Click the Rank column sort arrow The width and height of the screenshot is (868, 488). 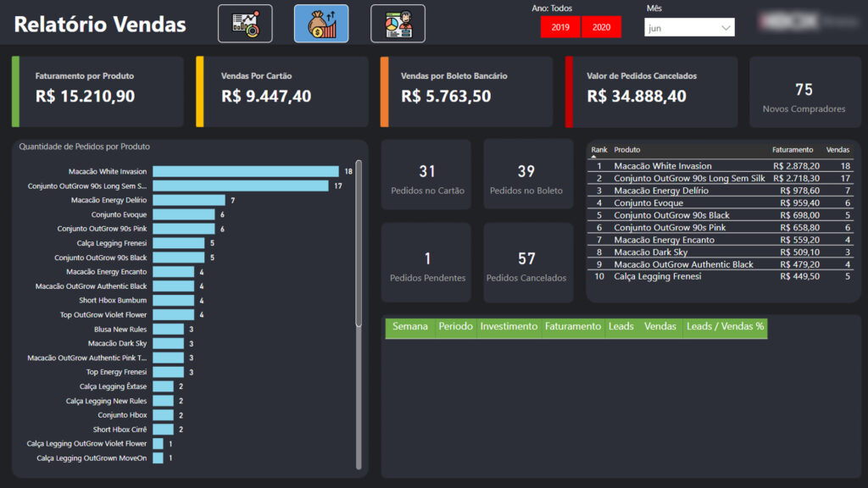click(x=594, y=157)
